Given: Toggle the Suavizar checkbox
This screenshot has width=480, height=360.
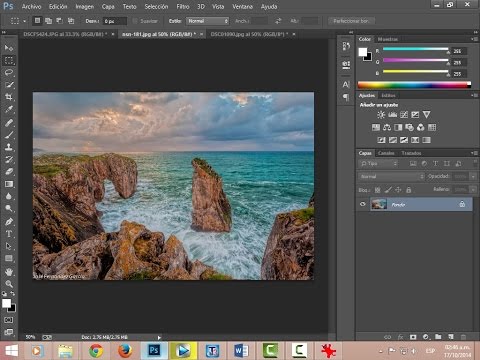Looking at the screenshot, I should pyautogui.click(x=135, y=21).
